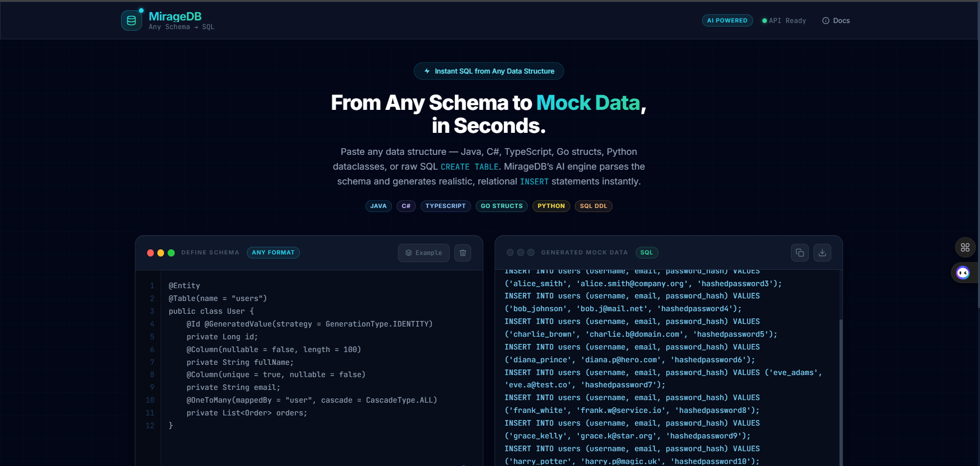Click the 'Mock Data' highlighted headline text
Image resolution: width=980 pixels, height=466 pixels.
[588, 103]
